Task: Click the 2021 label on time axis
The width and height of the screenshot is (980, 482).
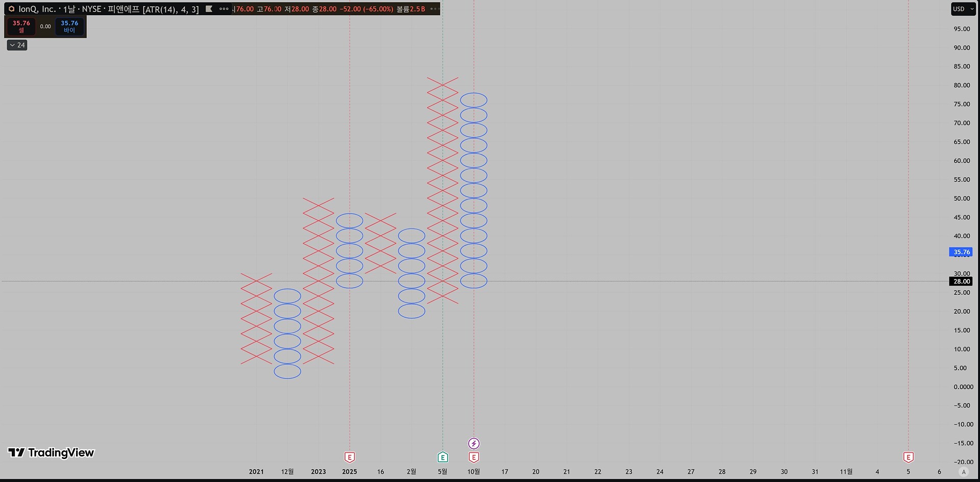Action: tap(256, 472)
